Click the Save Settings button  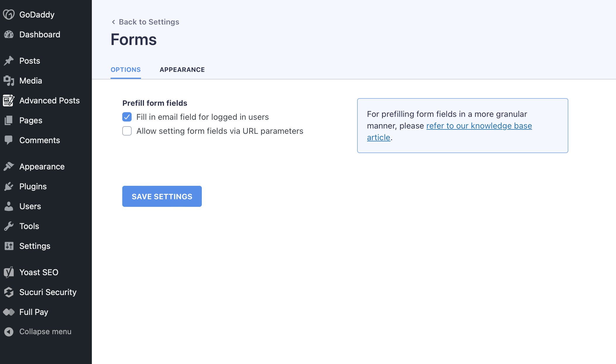162,196
